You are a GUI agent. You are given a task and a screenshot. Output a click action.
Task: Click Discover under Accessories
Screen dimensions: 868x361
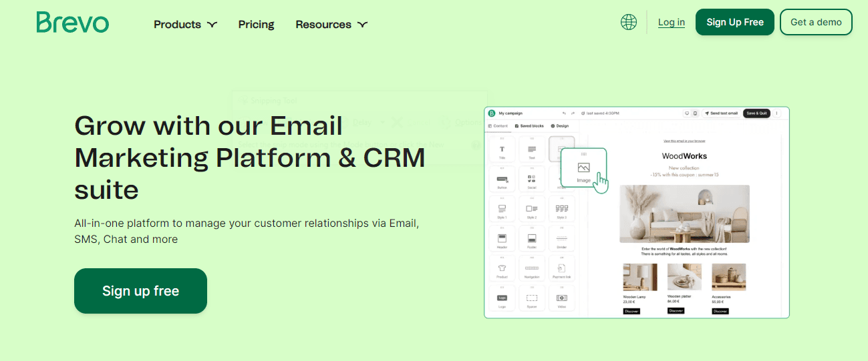[720, 311]
